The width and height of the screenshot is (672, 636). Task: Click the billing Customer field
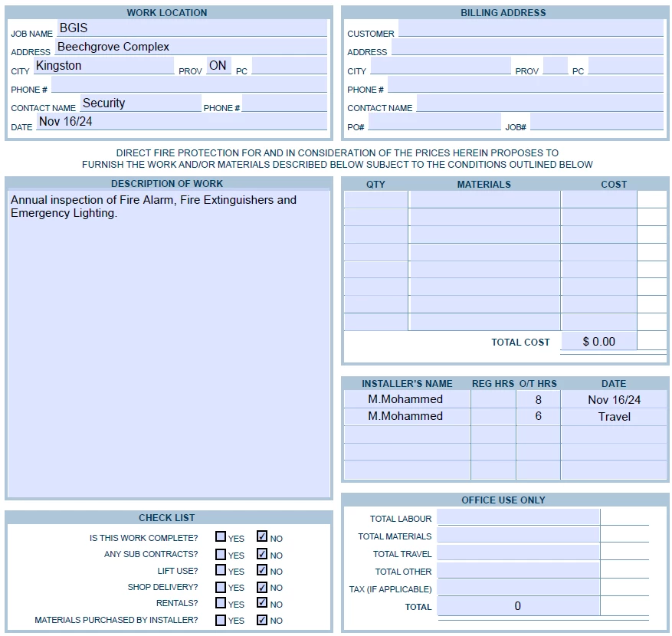click(x=531, y=28)
